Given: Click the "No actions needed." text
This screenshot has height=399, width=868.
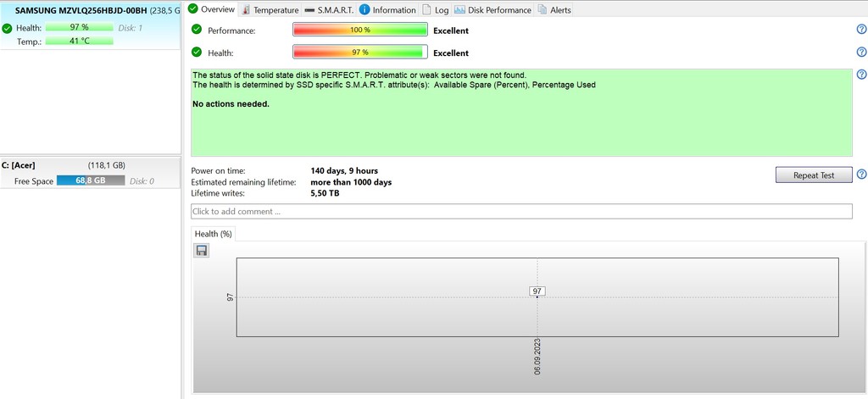Looking at the screenshot, I should coord(231,103).
